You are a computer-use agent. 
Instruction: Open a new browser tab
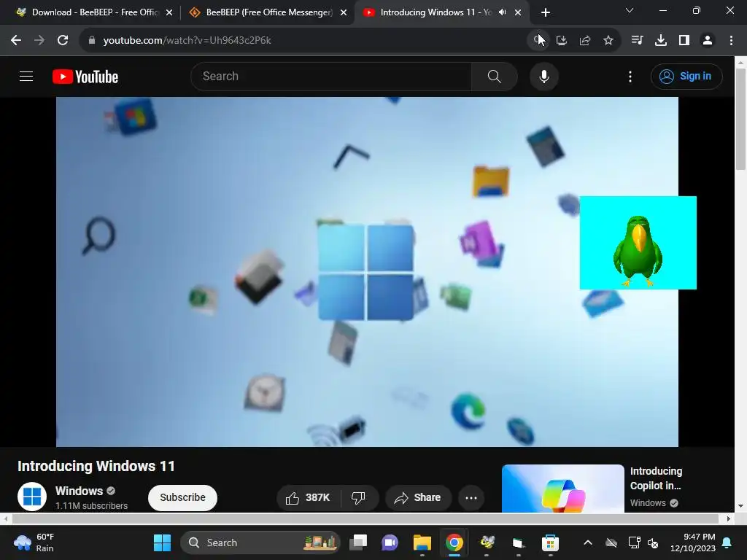coord(546,12)
